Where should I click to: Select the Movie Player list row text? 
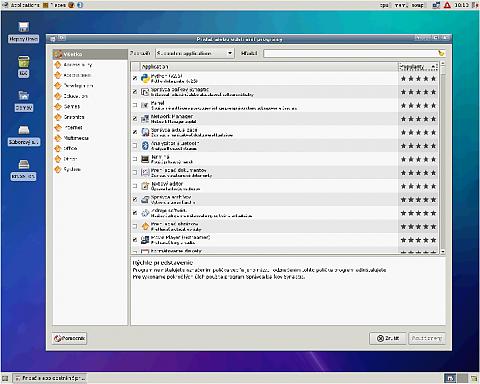[x=180, y=240]
